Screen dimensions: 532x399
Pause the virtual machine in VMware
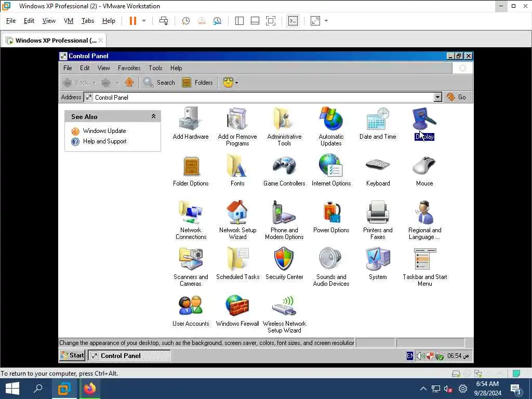[132, 21]
